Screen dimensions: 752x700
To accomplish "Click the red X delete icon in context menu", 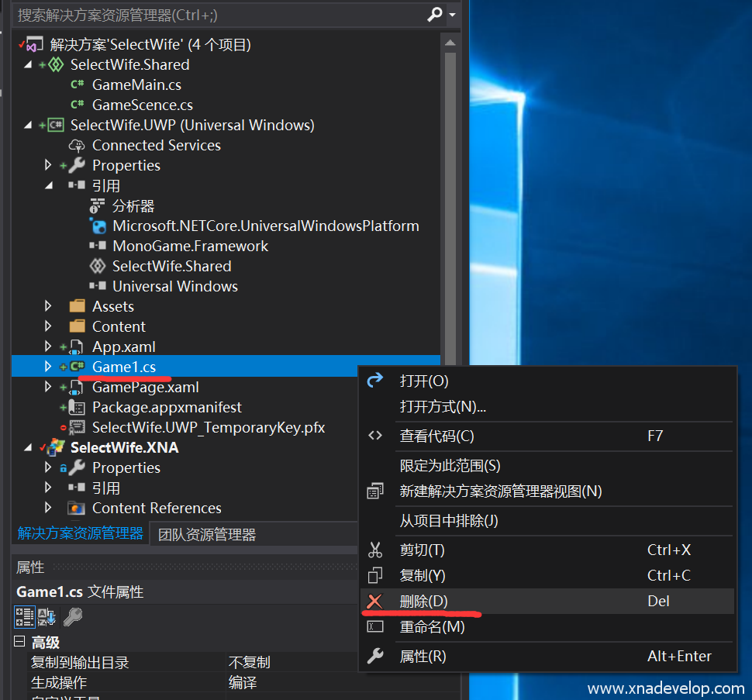I will pos(375,602).
